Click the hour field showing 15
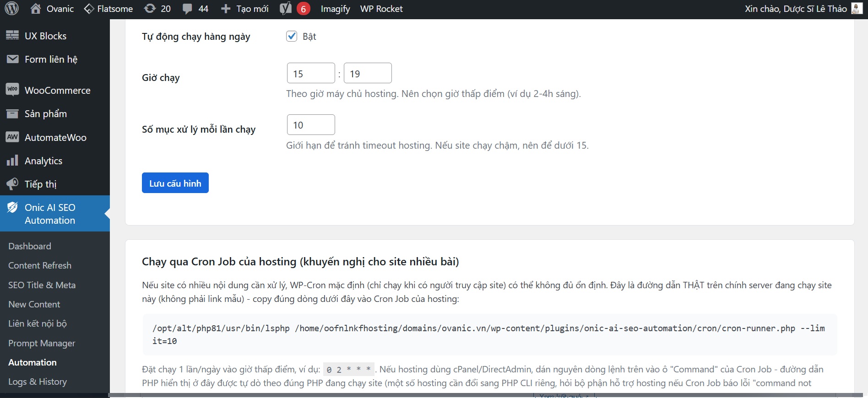Screen dimensions: 868x398 tap(311, 73)
